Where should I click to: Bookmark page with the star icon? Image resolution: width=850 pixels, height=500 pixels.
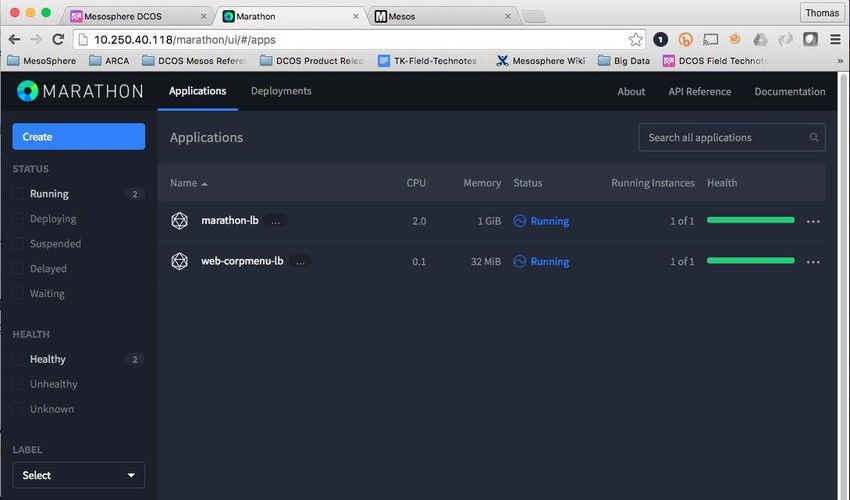click(635, 39)
